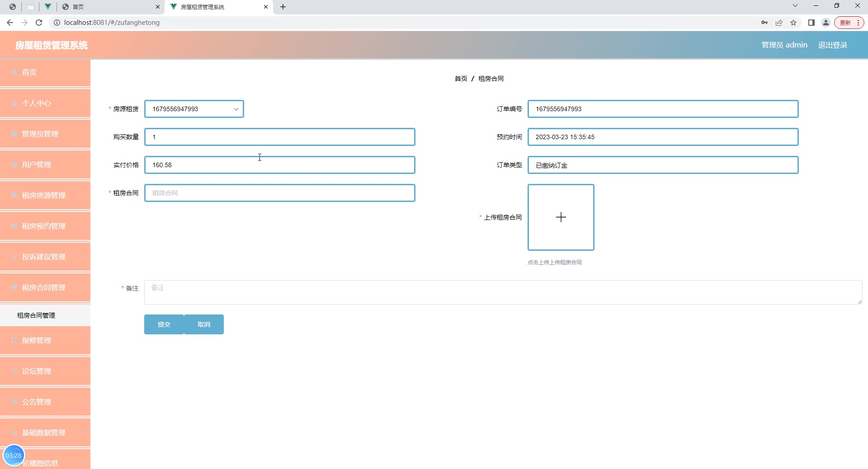The image size is (868, 469).
Task: Click the plus icon to upload 租房合同
Action: (561, 217)
